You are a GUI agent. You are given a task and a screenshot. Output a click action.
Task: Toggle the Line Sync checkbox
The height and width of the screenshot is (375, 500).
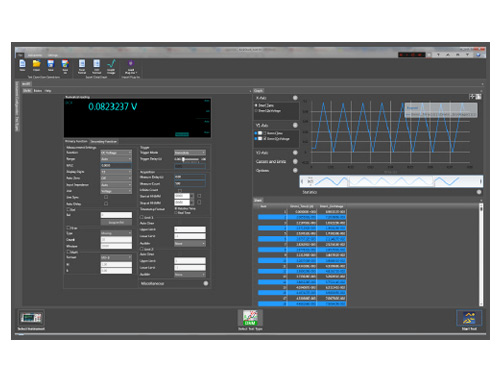pos(106,197)
